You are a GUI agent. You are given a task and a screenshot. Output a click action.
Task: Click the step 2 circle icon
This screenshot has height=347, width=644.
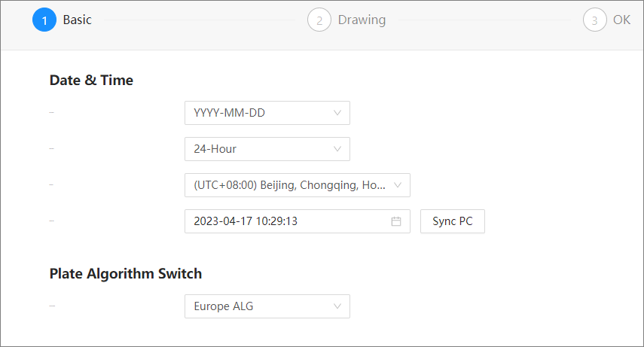coord(319,20)
